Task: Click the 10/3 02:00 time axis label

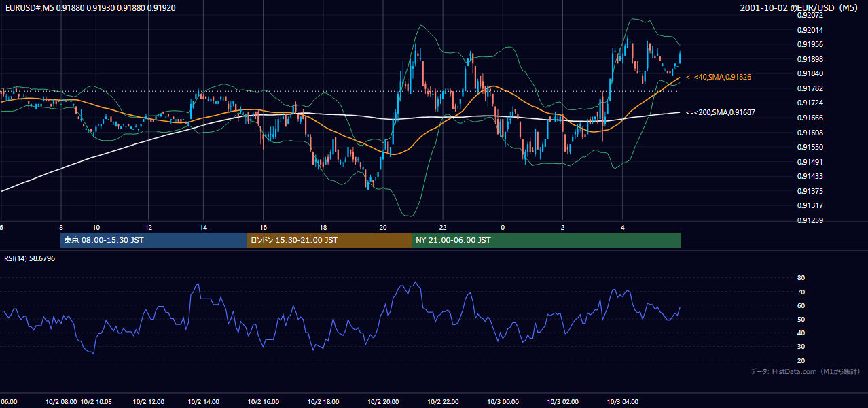Action: [563, 402]
